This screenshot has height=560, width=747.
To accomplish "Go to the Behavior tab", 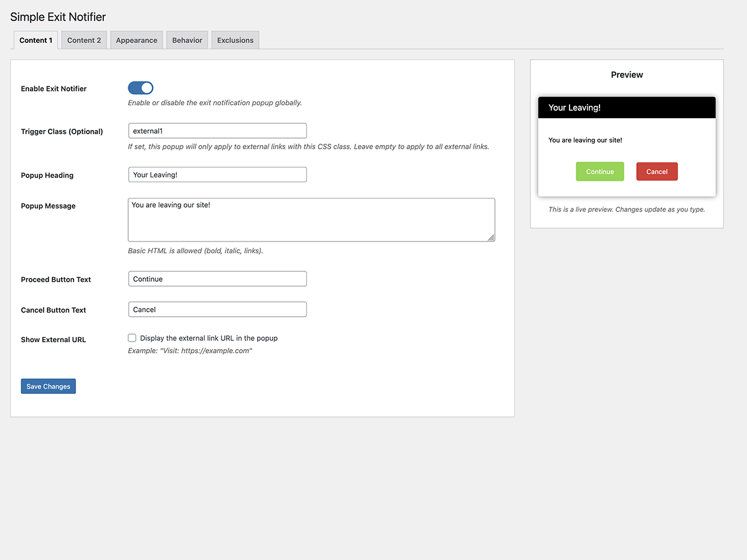I will (x=187, y=40).
